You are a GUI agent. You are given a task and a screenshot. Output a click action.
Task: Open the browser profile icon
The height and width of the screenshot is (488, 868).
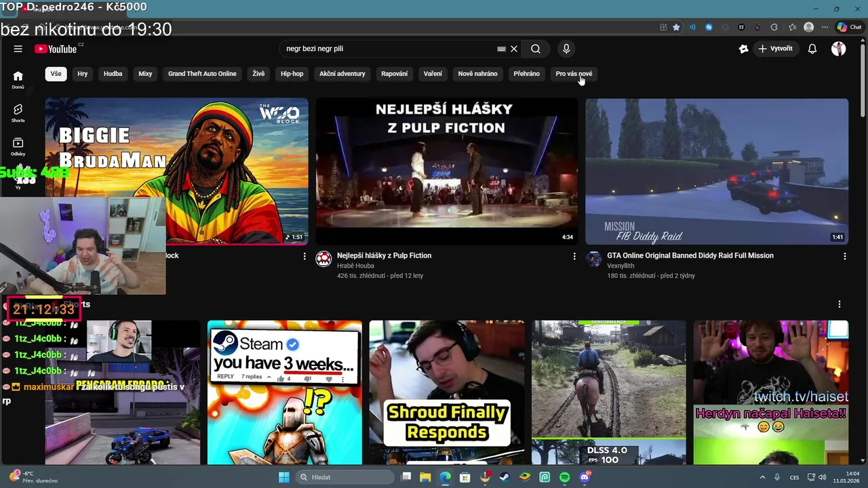point(808,27)
